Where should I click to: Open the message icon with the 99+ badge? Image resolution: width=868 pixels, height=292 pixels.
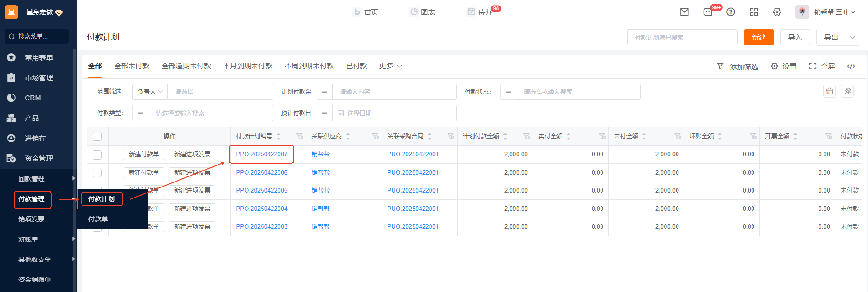click(x=708, y=12)
